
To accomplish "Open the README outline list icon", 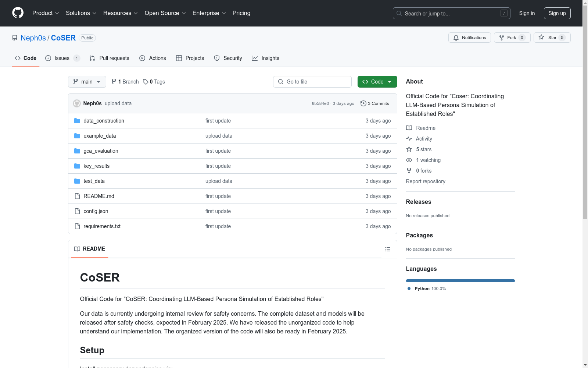I will click(x=387, y=249).
